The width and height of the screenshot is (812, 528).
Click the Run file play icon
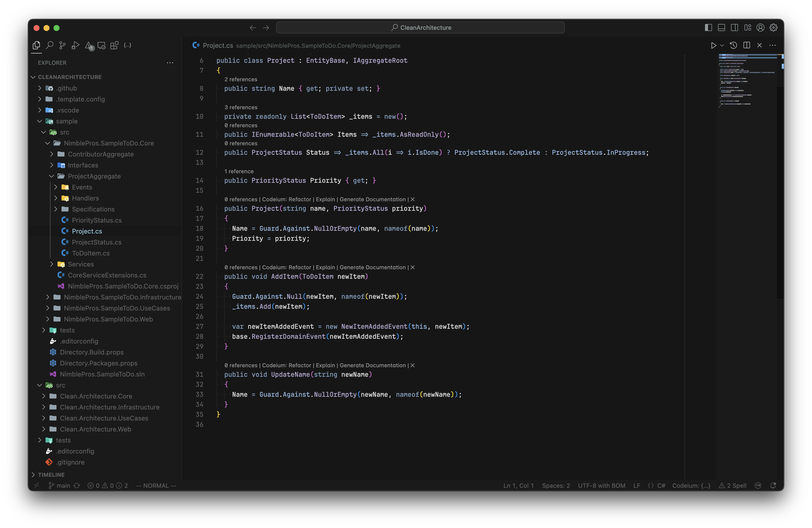pyautogui.click(x=713, y=45)
